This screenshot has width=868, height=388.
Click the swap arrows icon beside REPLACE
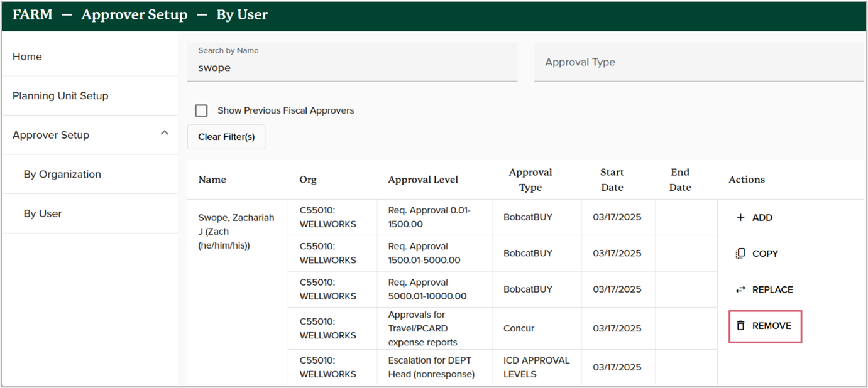click(x=740, y=289)
